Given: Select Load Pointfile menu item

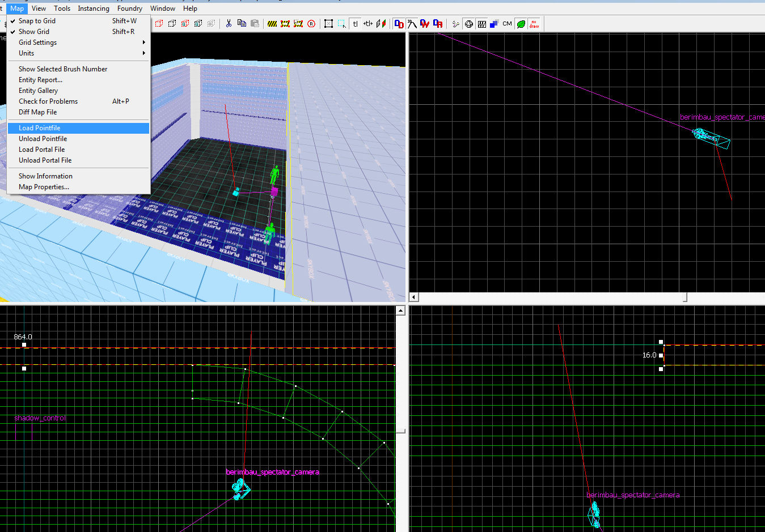Looking at the screenshot, I should tap(40, 128).
